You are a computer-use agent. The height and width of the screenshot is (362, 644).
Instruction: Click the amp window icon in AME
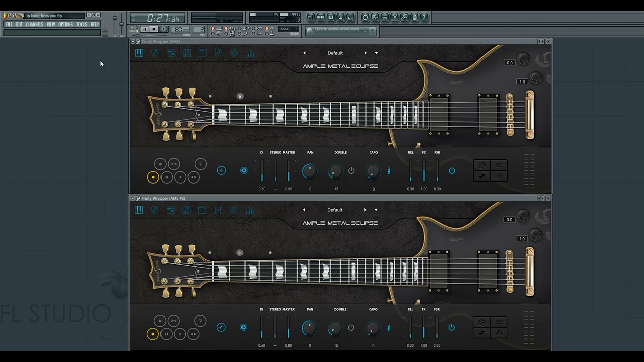point(202,53)
